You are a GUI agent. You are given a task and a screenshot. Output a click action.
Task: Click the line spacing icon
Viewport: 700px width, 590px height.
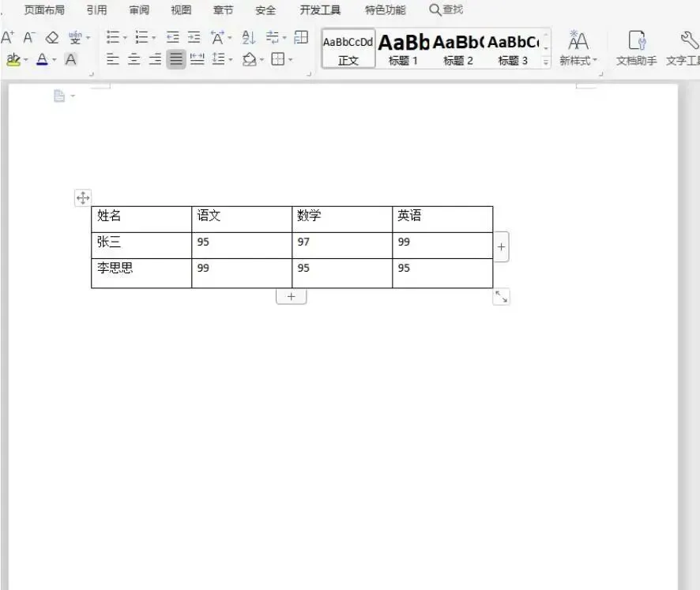pos(218,59)
